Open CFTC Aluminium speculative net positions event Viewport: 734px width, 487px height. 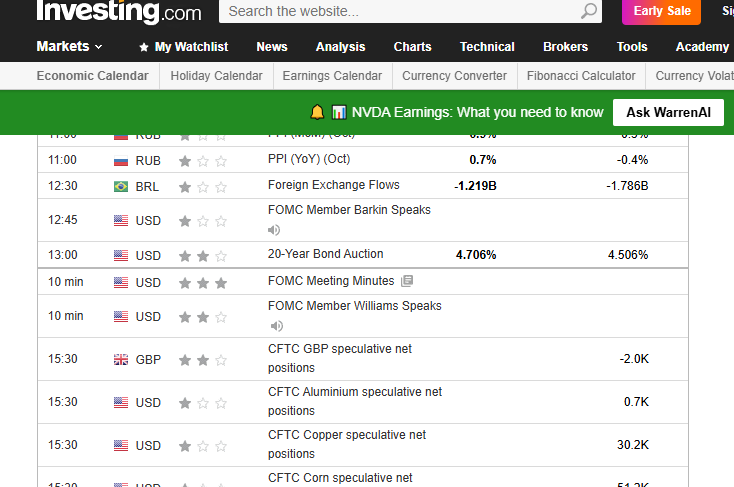tap(355, 401)
